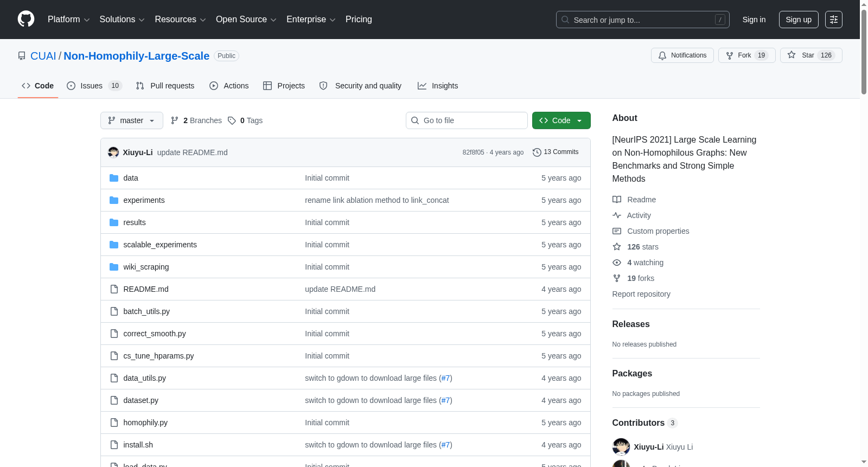The image size is (868, 467).
Task: Click the data folder icon
Action: (114, 178)
